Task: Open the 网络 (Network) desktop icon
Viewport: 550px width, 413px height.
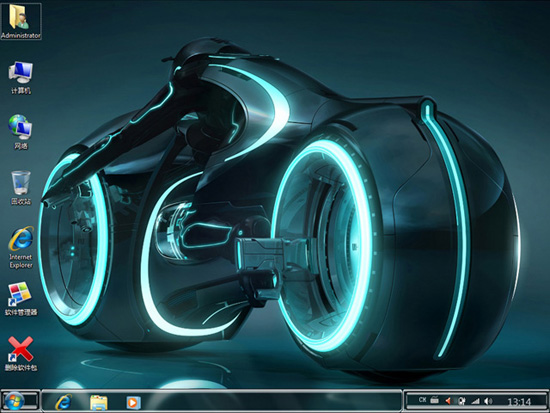Action: click(x=21, y=132)
